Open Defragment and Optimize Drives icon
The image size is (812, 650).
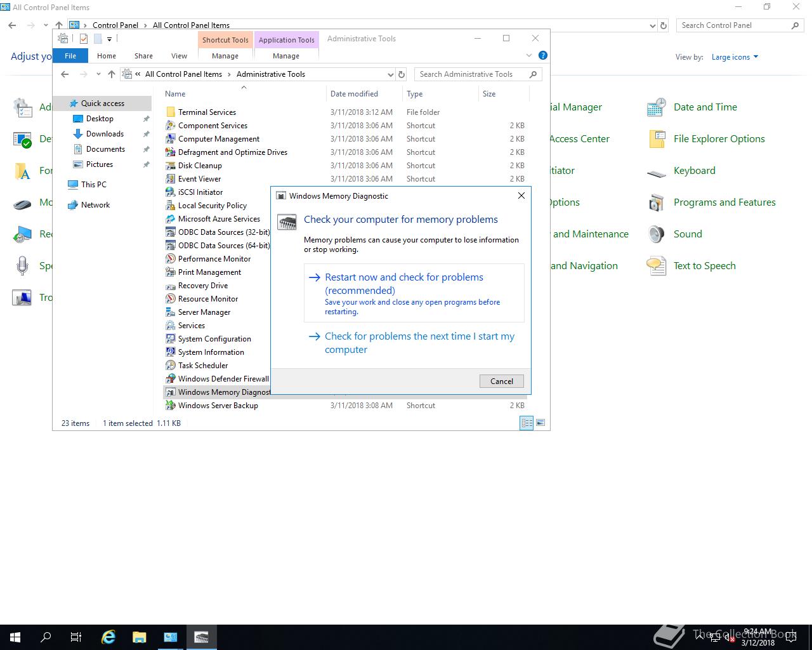170,152
